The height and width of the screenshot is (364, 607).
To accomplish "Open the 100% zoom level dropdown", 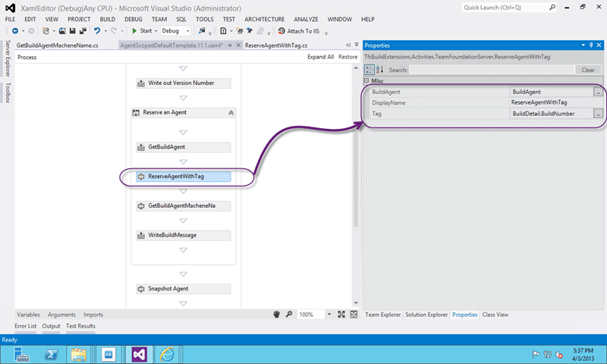I will point(329,315).
